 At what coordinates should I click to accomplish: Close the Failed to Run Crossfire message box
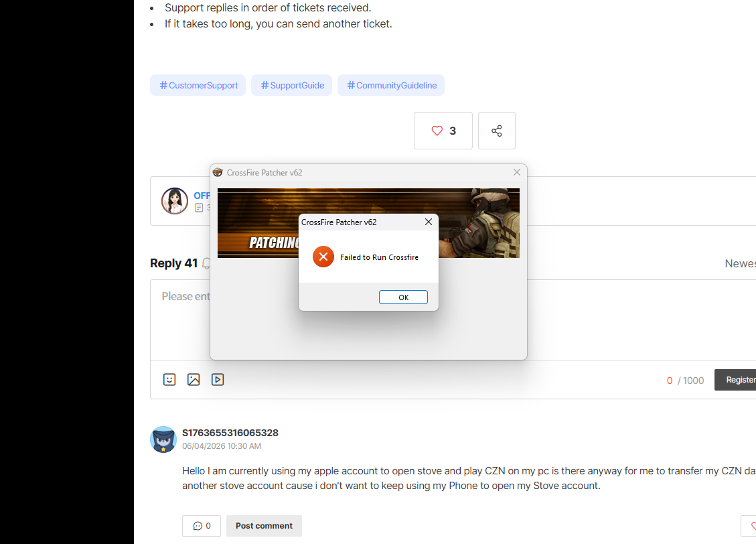click(428, 222)
